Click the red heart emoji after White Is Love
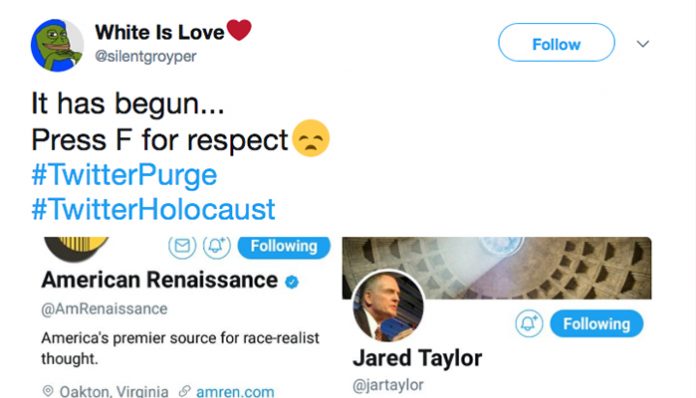 pos(239,30)
